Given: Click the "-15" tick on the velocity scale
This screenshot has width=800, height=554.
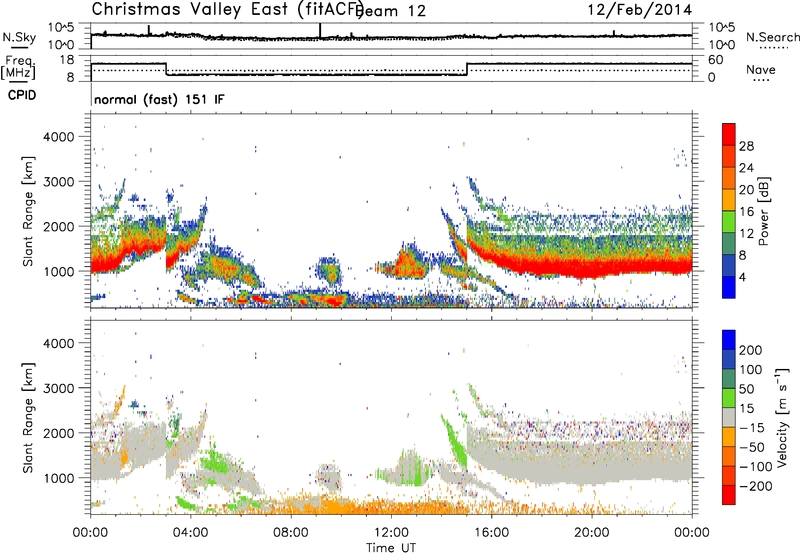Looking at the screenshot, I should pyautogui.click(x=752, y=428).
